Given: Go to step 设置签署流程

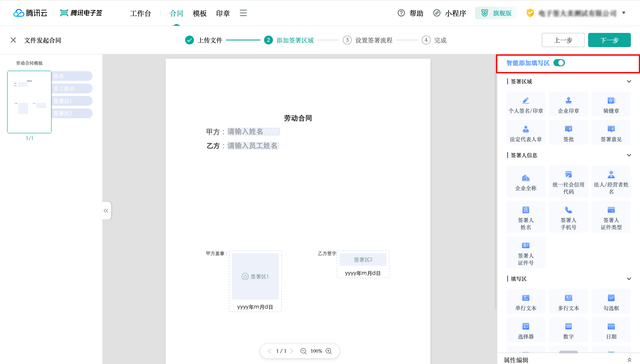Looking at the screenshot, I should click(x=368, y=40).
